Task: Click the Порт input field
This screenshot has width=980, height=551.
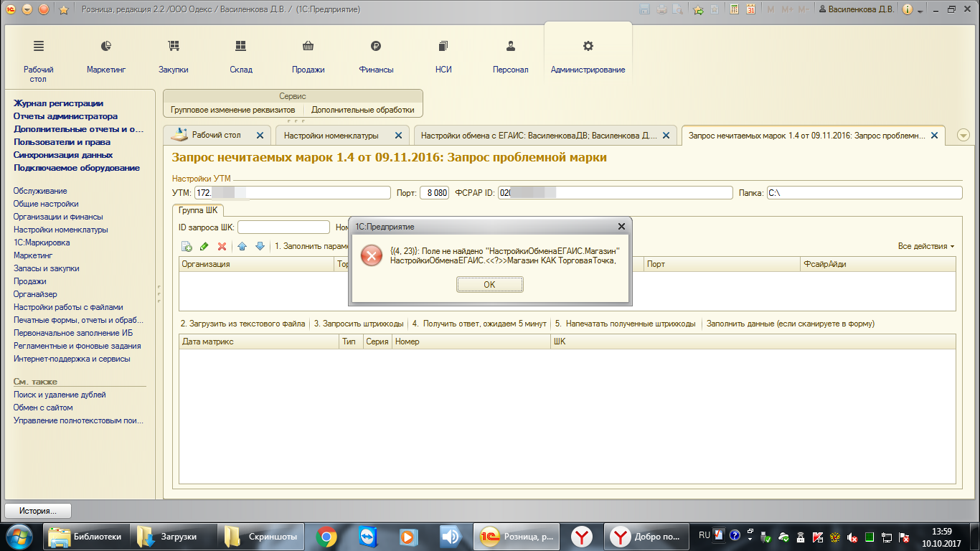Action: coord(435,193)
